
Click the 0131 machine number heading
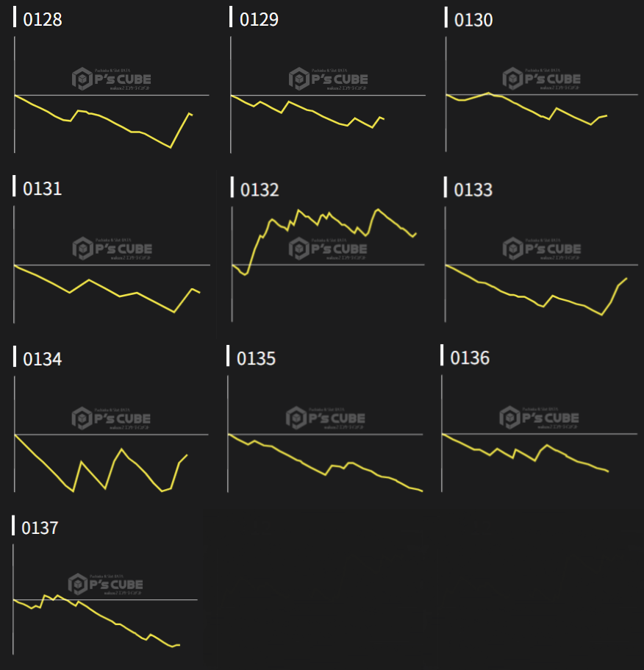click(43, 189)
